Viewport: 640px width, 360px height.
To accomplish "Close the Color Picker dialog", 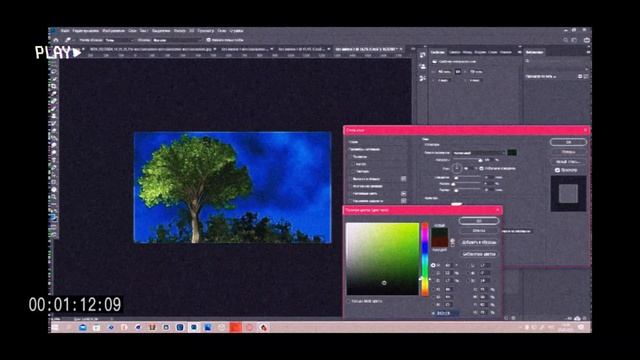I will (498, 210).
